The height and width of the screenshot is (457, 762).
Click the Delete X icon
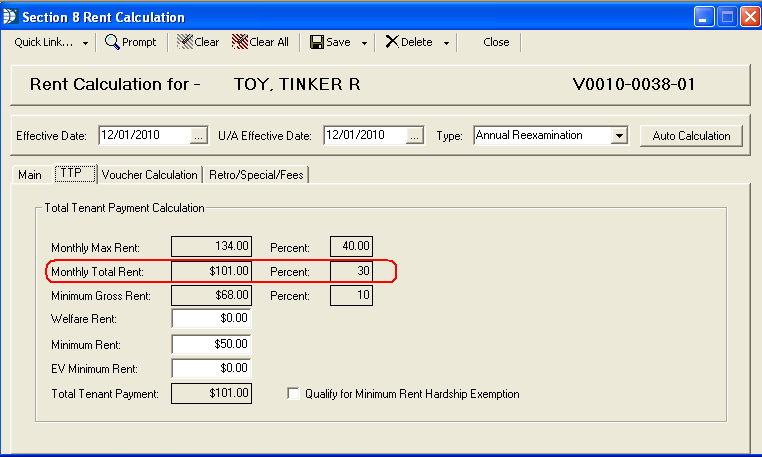[392, 42]
